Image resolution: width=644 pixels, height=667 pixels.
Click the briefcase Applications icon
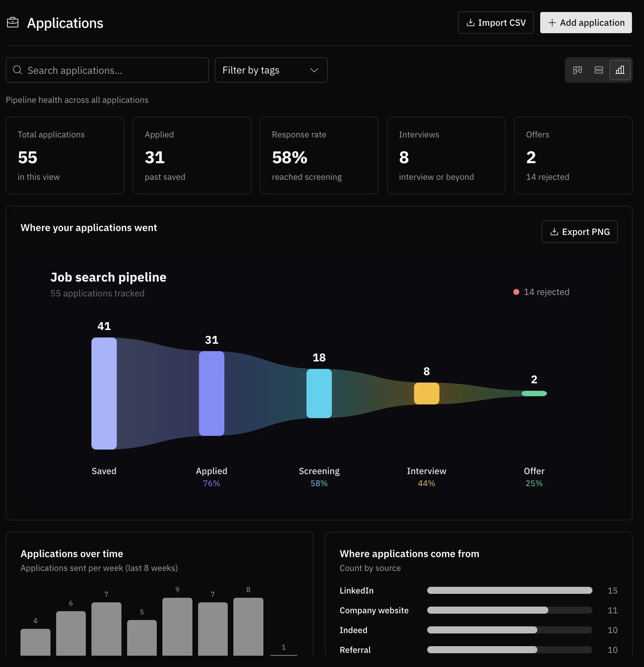pyautogui.click(x=13, y=23)
